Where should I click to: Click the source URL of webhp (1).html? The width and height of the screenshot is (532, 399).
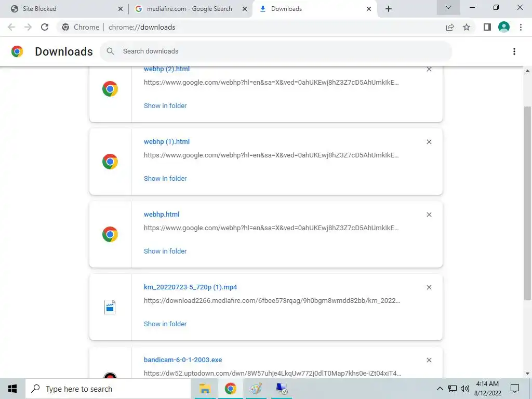(x=271, y=155)
